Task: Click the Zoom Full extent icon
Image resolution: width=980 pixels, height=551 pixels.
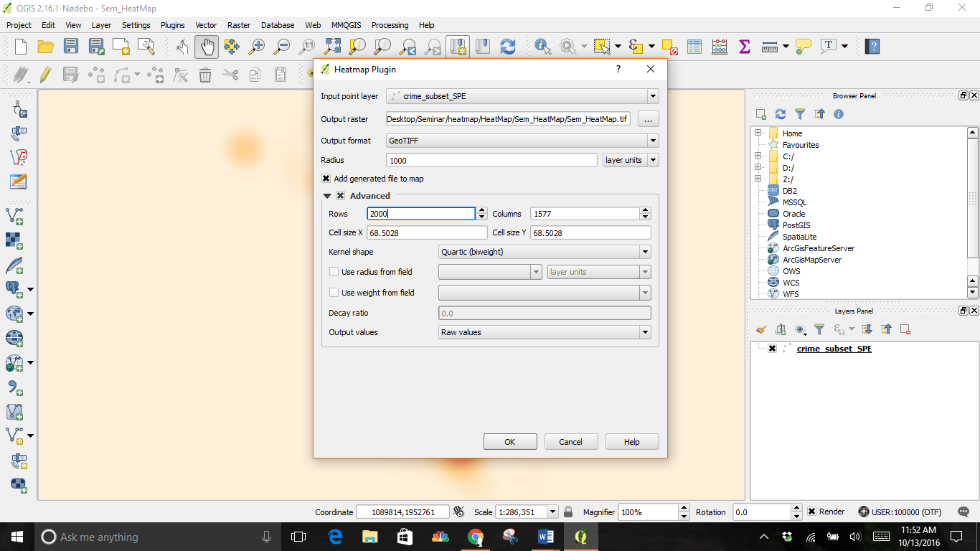Action: 332,47
